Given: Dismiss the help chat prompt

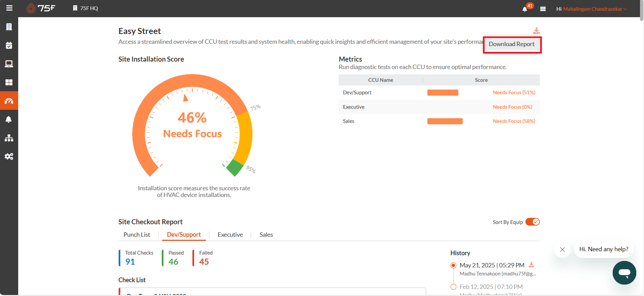Looking at the screenshot, I should pyautogui.click(x=562, y=250).
